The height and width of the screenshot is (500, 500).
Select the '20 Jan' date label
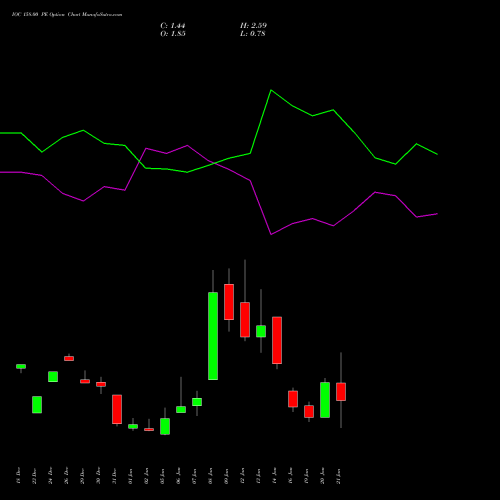tap(322, 476)
